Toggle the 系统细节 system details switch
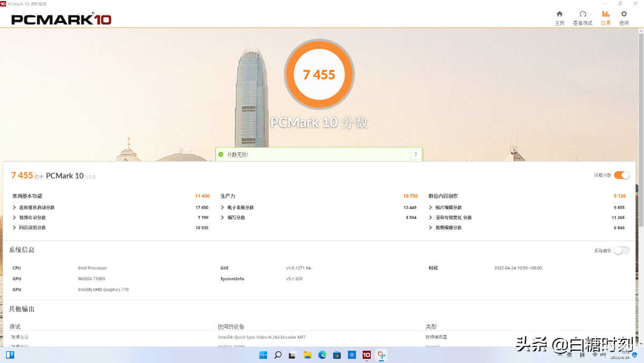 [x=621, y=250]
